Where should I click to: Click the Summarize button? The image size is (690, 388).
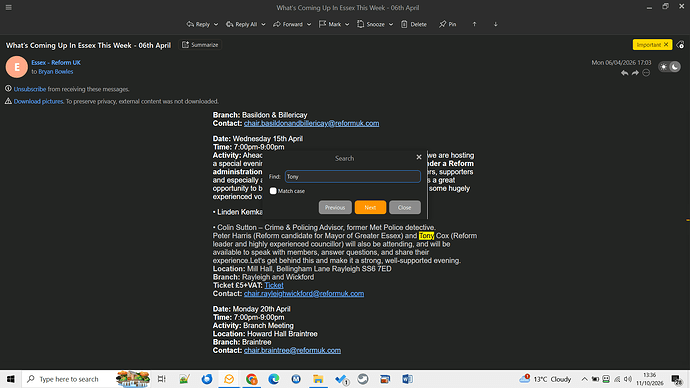pos(200,45)
